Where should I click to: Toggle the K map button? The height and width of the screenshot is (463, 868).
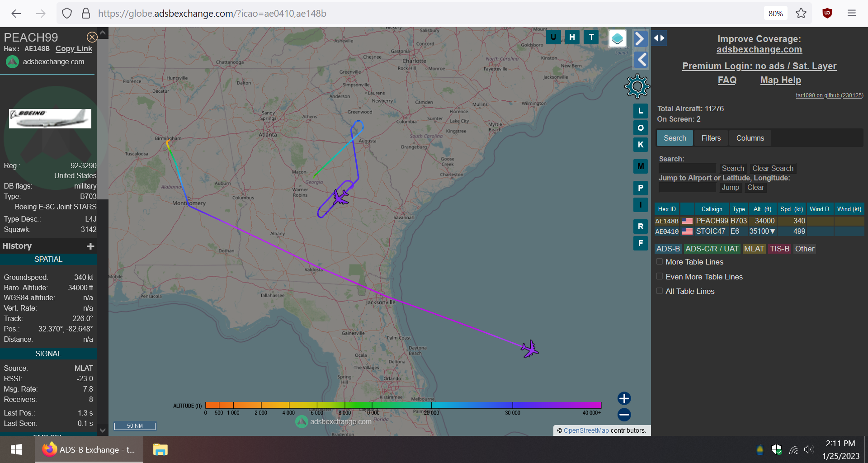pyautogui.click(x=641, y=145)
